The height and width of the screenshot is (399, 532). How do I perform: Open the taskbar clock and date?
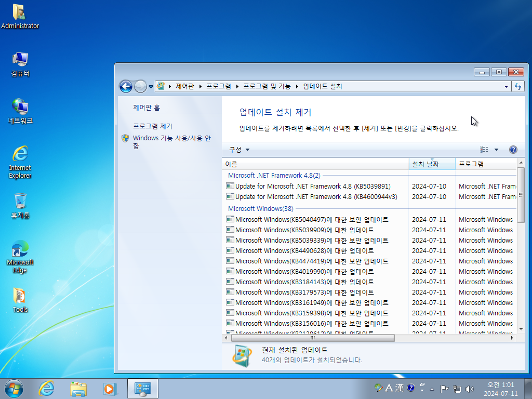501,389
